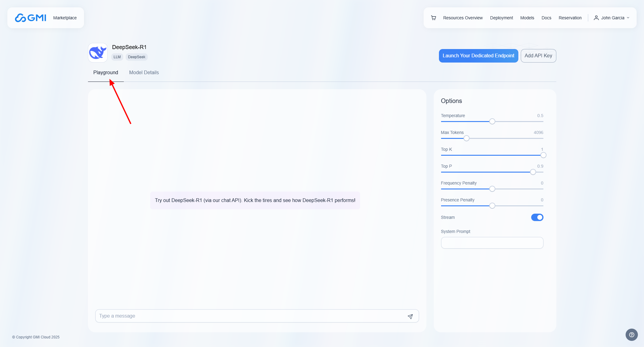
Task: Navigate to Models page
Action: tap(527, 18)
